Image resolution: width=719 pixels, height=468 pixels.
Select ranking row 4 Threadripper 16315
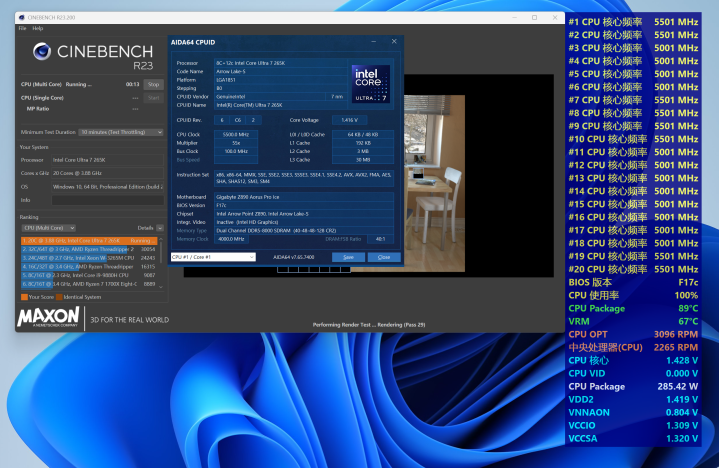(x=89, y=267)
